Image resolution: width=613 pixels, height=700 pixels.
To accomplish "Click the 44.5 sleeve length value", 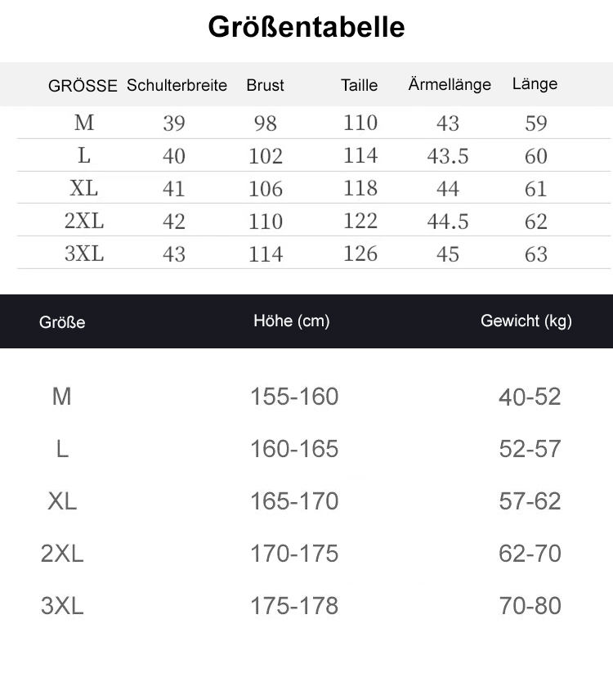I will [x=447, y=222].
